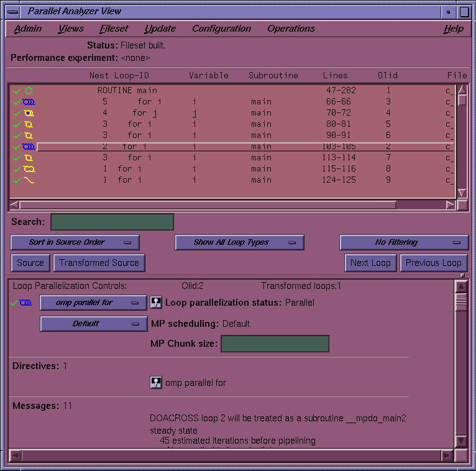This screenshot has height=471, width=476.
Task: Click the 'DOACROSS loop 2' message line
Action: coord(278,418)
